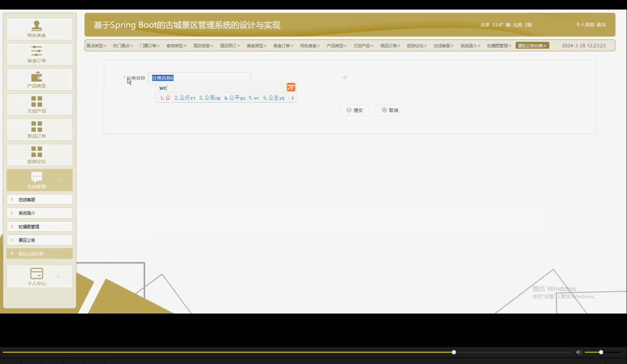Screen dimensions: 627x364
Task: Close the 景区公告分类 tab
Action: pyautogui.click(x=545, y=46)
